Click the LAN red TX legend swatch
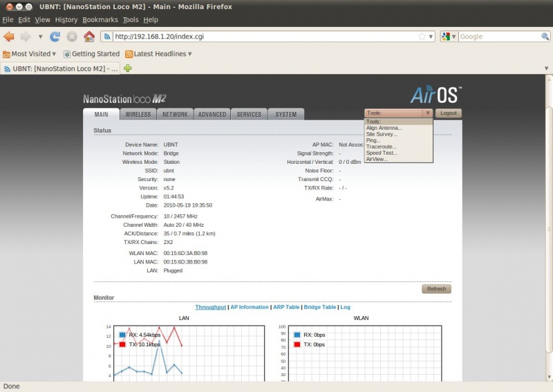The height and width of the screenshot is (392, 553). 122,344
